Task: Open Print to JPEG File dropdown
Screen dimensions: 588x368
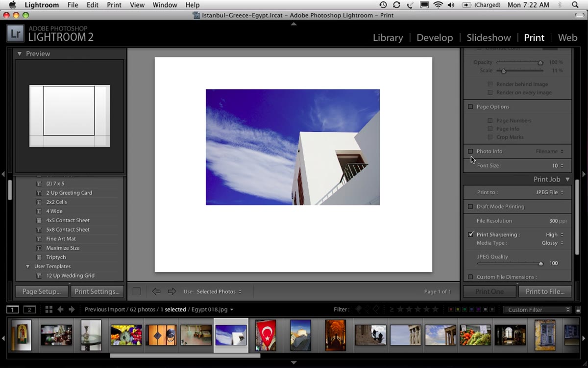Action: 549,192
